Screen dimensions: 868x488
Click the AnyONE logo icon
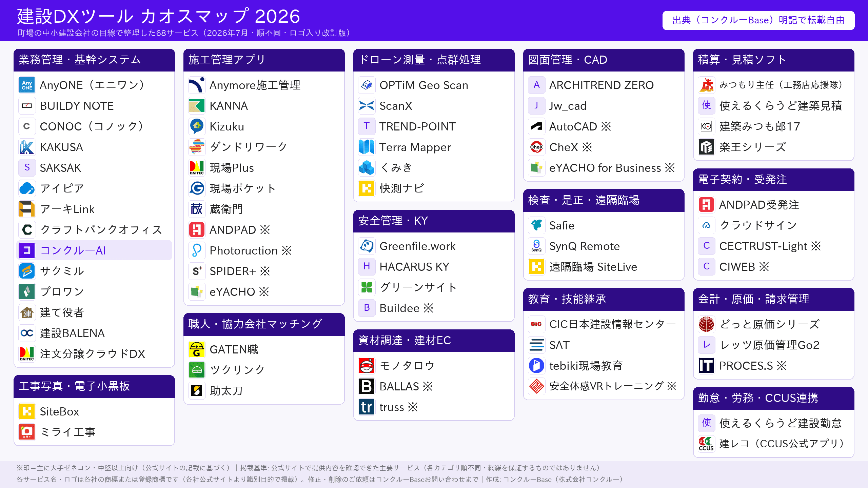[27, 85]
